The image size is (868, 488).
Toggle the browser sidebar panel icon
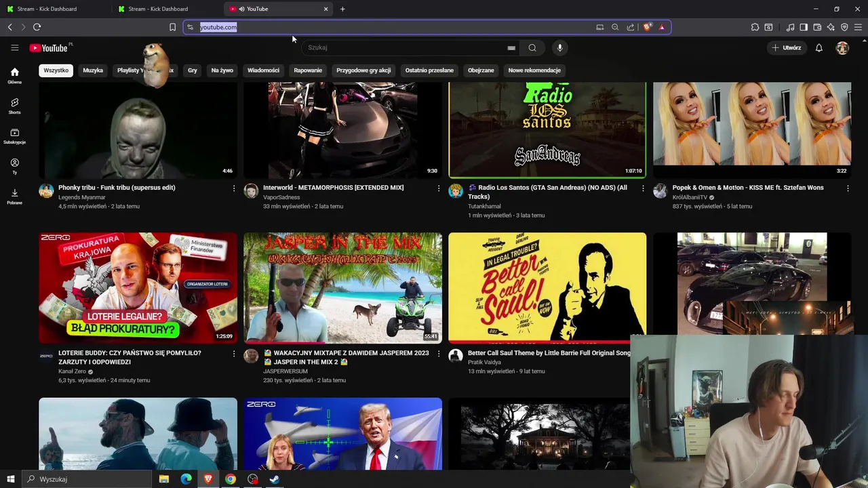pyautogui.click(x=804, y=27)
